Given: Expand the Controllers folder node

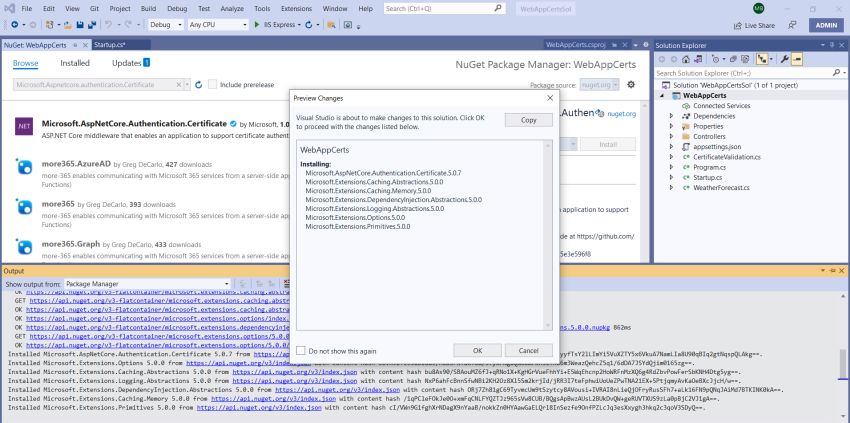Looking at the screenshot, I should 672,137.
